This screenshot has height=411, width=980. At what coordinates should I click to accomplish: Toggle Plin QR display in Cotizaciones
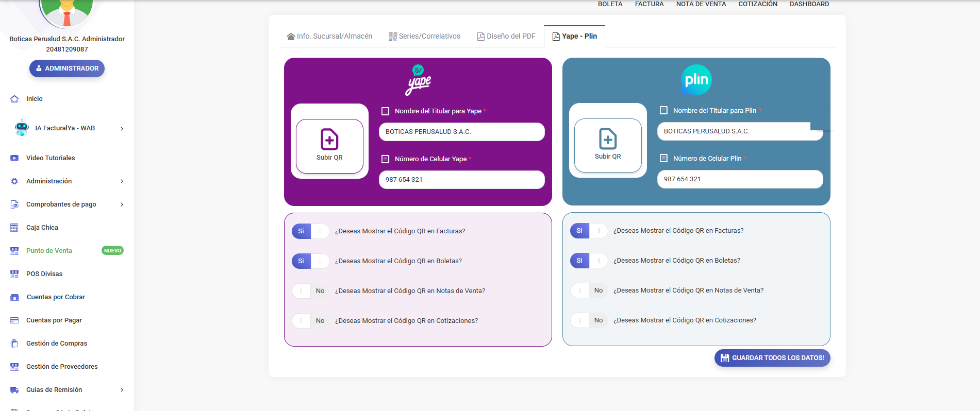(589, 320)
